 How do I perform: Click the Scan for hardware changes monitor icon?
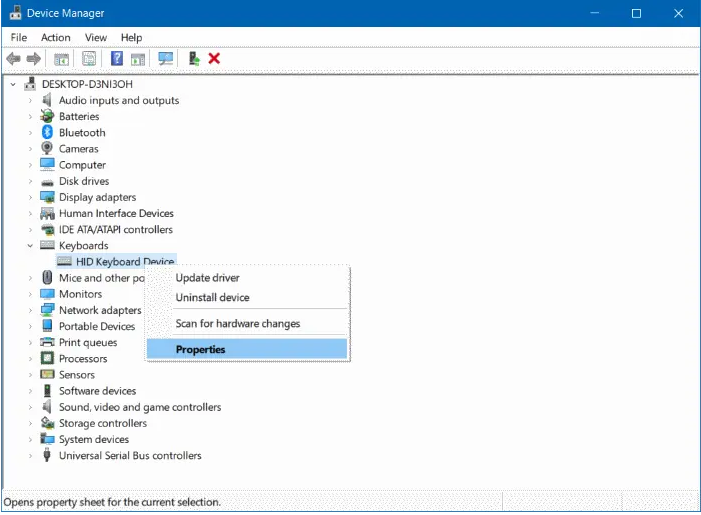(166, 59)
